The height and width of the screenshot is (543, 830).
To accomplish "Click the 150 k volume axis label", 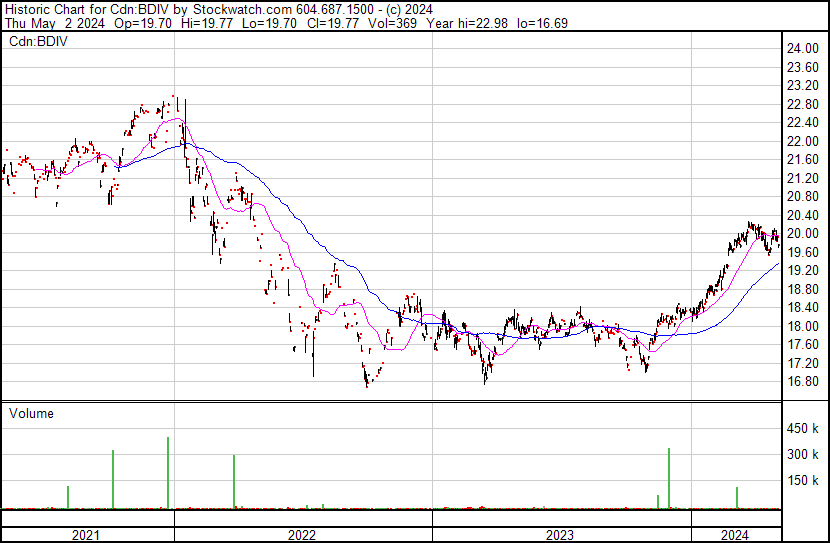I will click(x=805, y=481).
